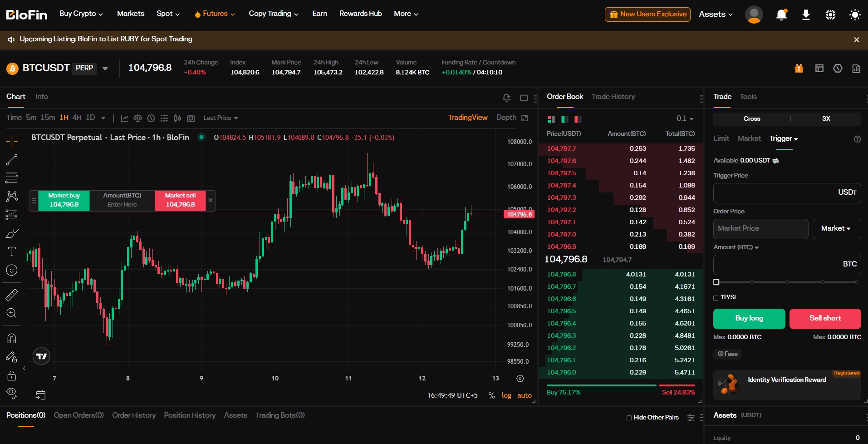Open the Assets dropdown in top navigation

coord(715,14)
